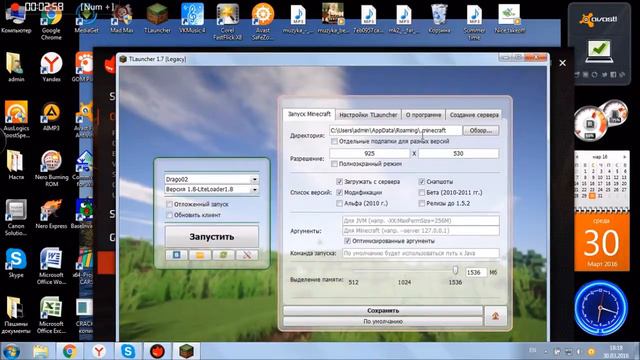Select the Компьютер desktop icon

pyautogui.click(x=16, y=18)
